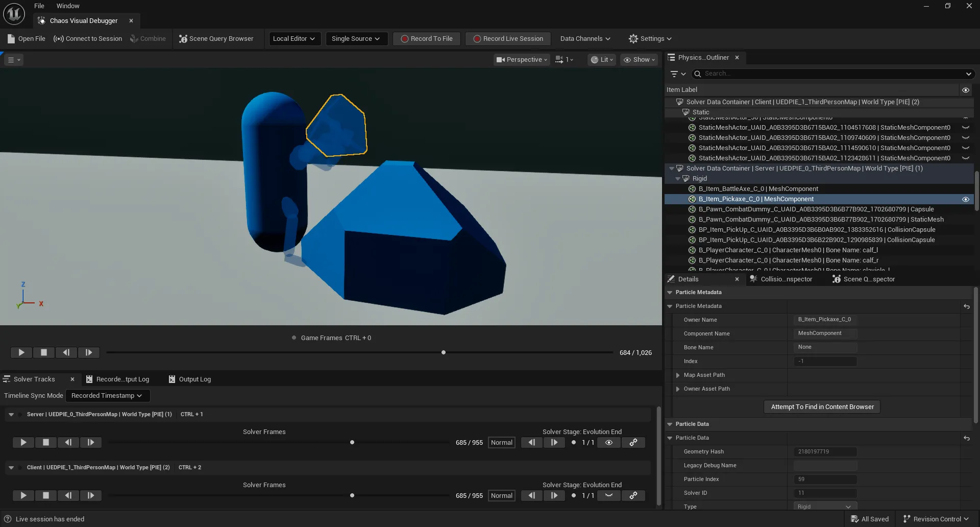The height and width of the screenshot is (527, 980).
Task: Toggle the Item Label eye icon
Action: (965, 90)
